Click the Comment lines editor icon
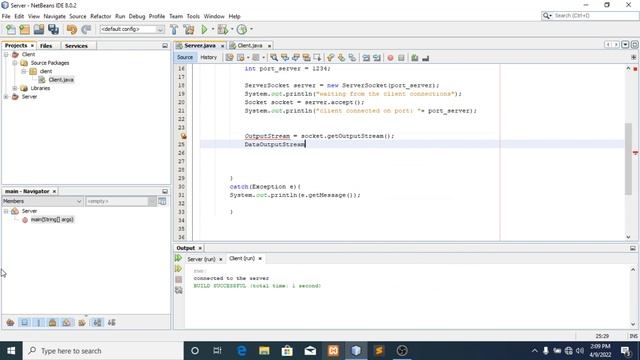 click(x=415, y=58)
